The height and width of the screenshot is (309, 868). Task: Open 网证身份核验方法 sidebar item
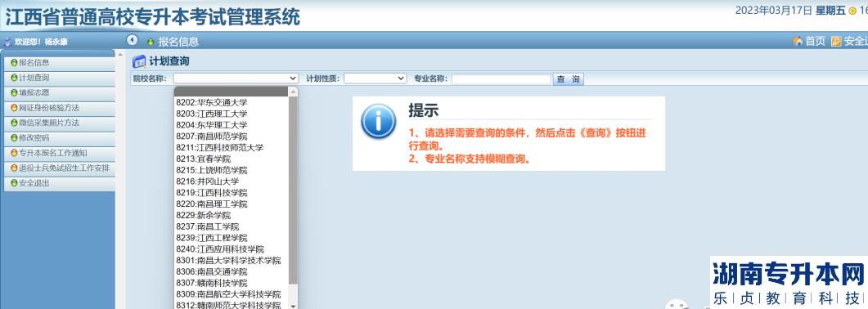pyautogui.click(x=60, y=108)
